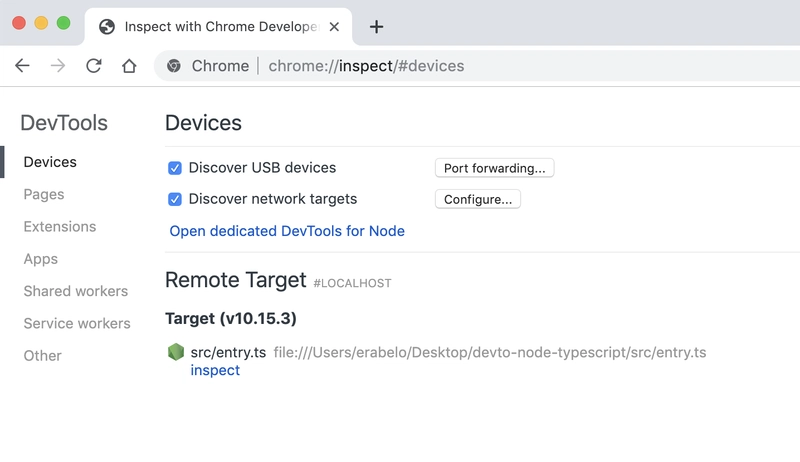Click the file:///Users/erabelo path text

(490, 352)
